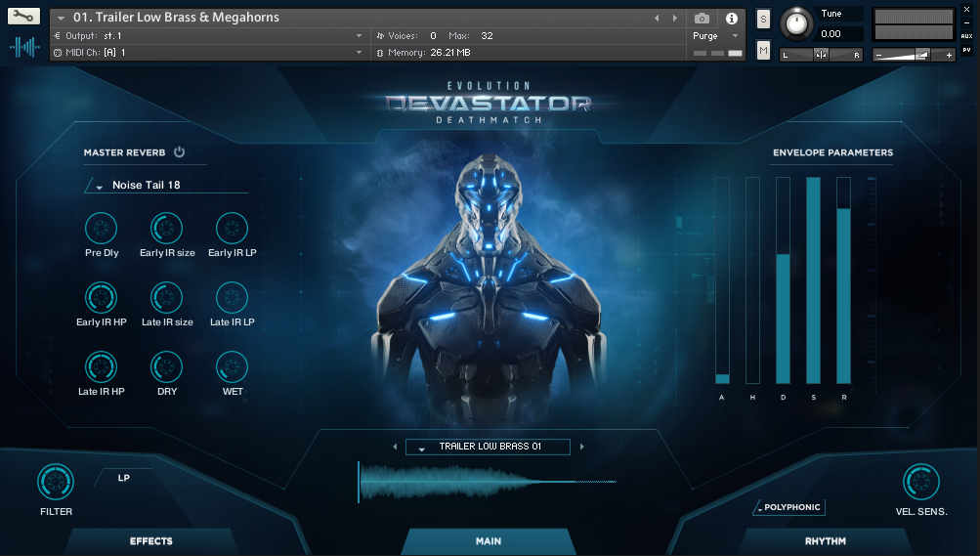The image size is (980, 556).
Task: Minimize the instrument view with minus button
Action: (967, 23)
